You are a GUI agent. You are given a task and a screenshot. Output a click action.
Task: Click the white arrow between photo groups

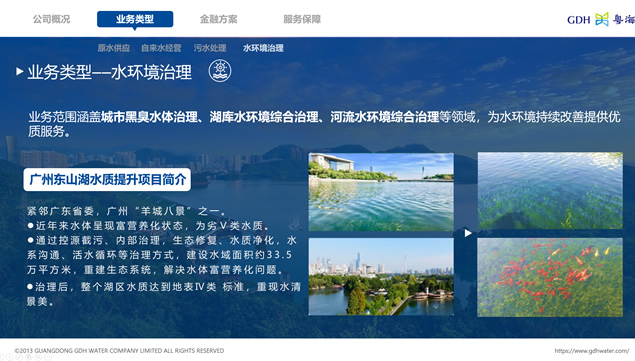[x=468, y=233]
